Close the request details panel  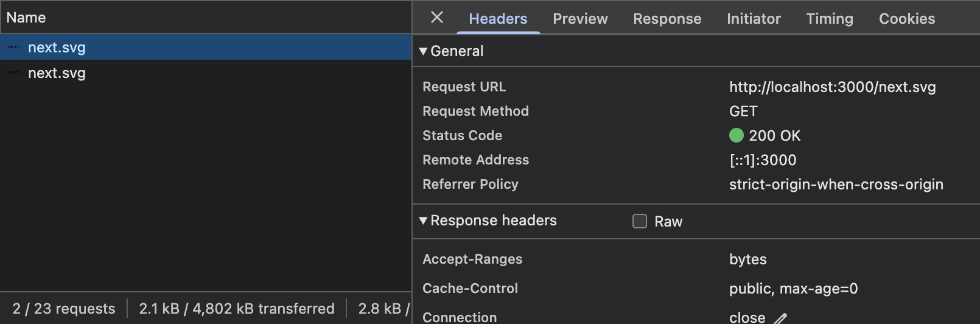coord(437,18)
